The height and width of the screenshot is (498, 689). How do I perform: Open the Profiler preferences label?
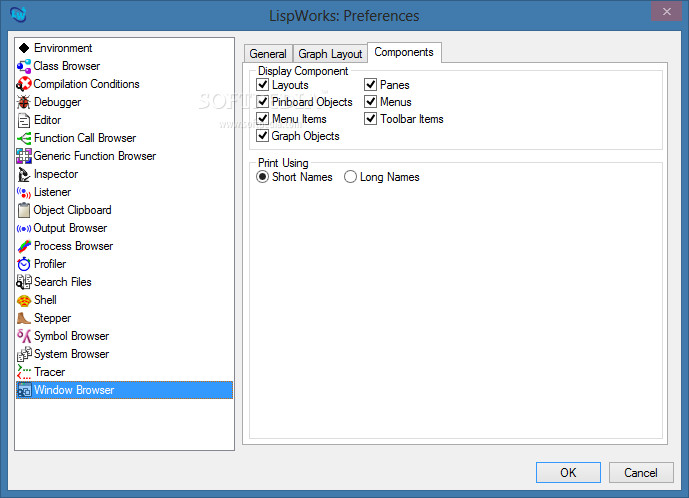point(50,264)
